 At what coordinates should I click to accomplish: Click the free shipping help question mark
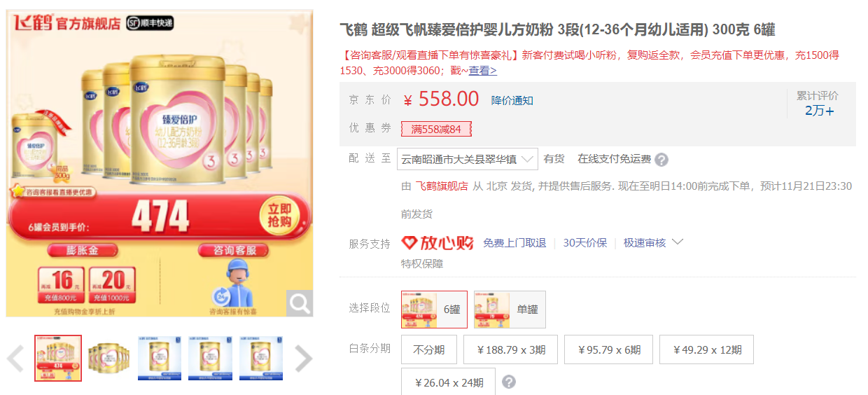point(661,160)
